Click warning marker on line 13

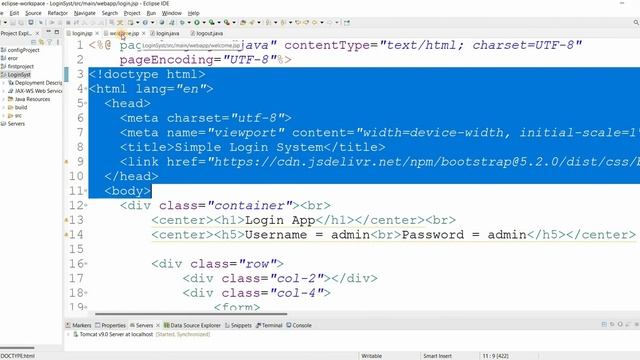[x=66, y=220]
